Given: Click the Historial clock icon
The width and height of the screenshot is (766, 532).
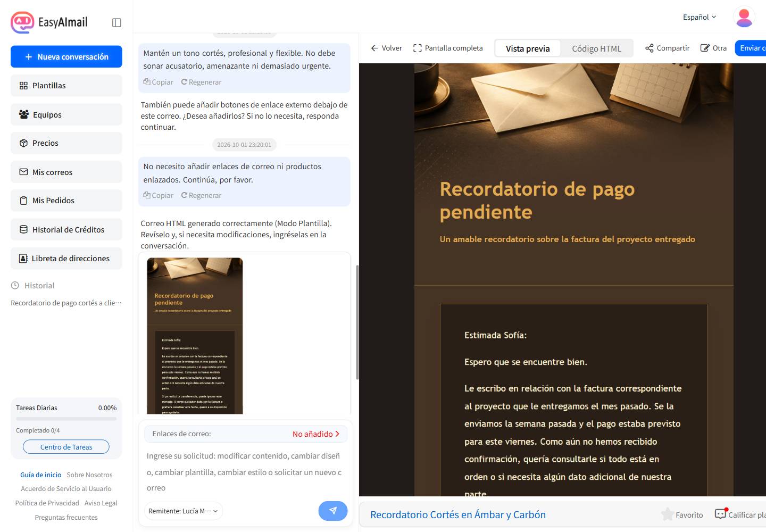Looking at the screenshot, I should [x=15, y=286].
